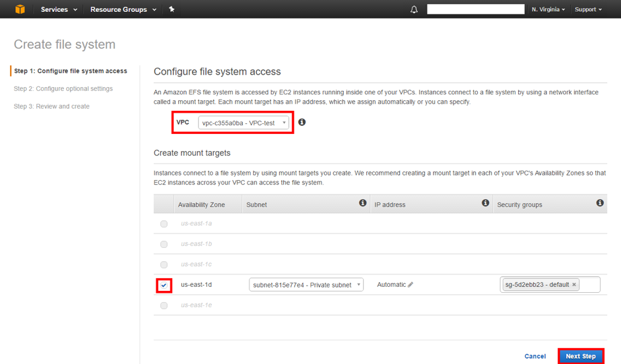Click the us-east-1a zone label
This screenshot has height=364, width=621.
pyautogui.click(x=197, y=224)
